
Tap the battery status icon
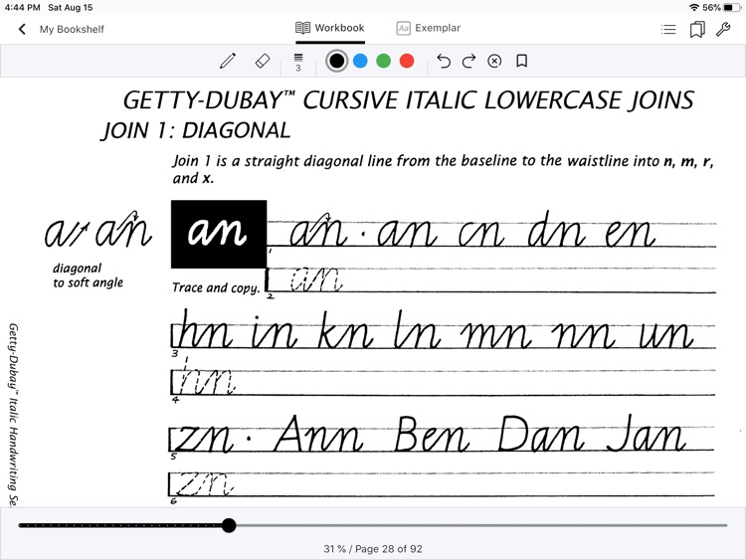(732, 8)
